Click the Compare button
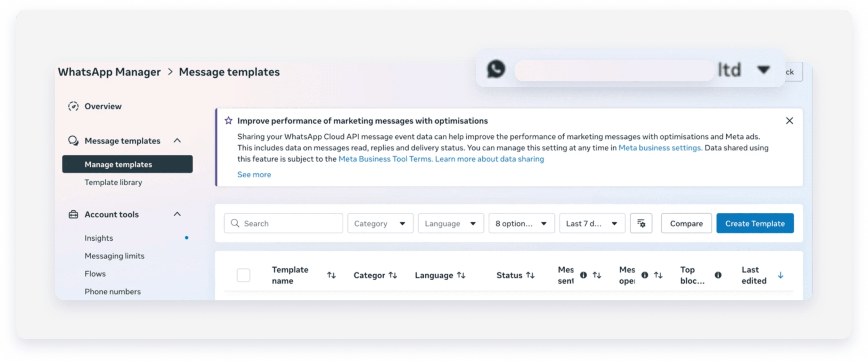The height and width of the screenshot is (362, 868). pyautogui.click(x=686, y=223)
